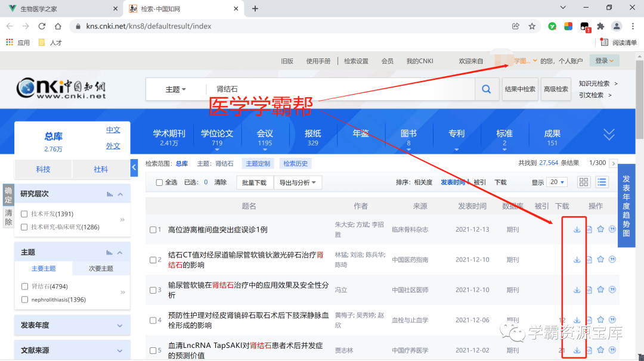Tick 肾结石(4794) topic checkbox

[24, 287]
